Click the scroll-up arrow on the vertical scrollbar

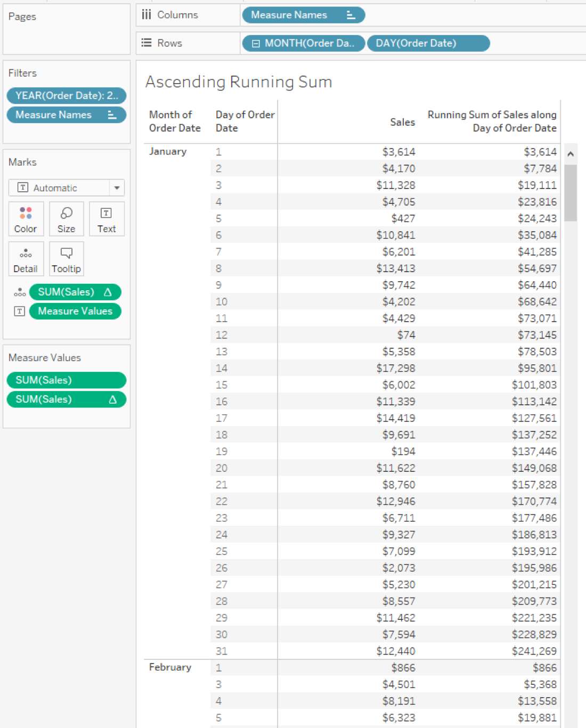(570, 154)
